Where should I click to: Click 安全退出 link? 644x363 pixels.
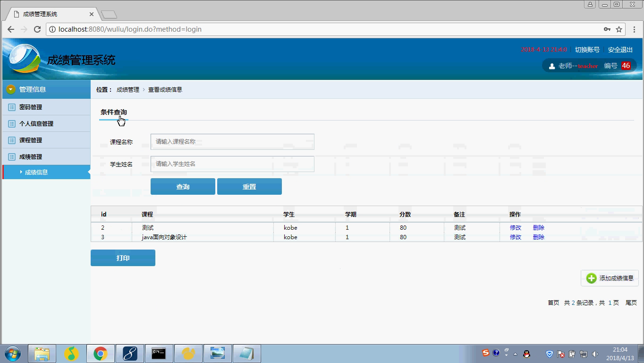pos(620,50)
